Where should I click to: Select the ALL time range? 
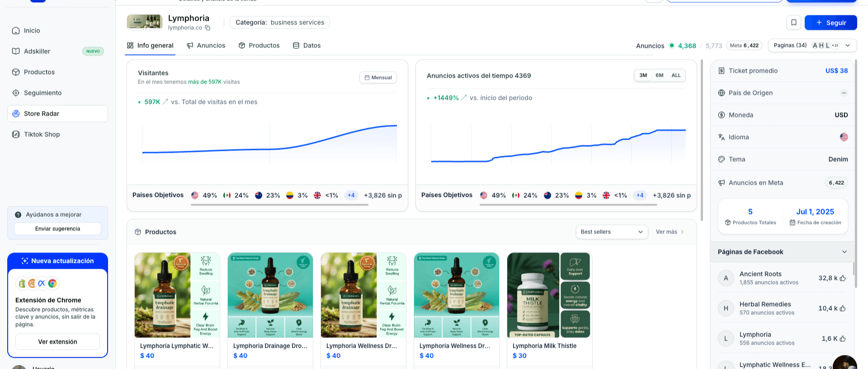click(676, 75)
